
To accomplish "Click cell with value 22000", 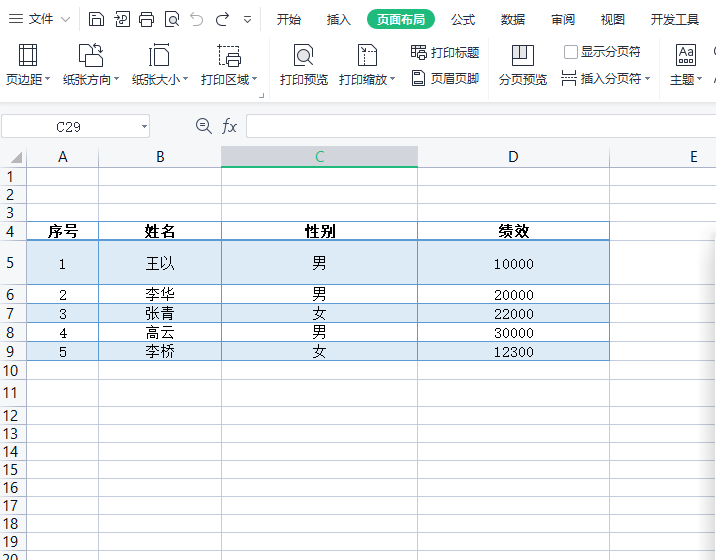I will (x=513, y=314).
